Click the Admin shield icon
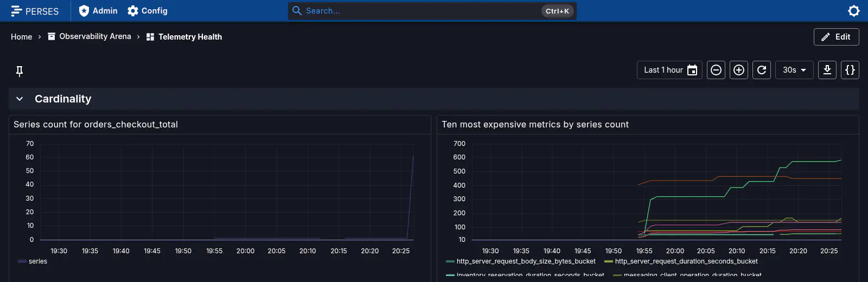Viewport: 868px width, 282px height. tap(84, 11)
